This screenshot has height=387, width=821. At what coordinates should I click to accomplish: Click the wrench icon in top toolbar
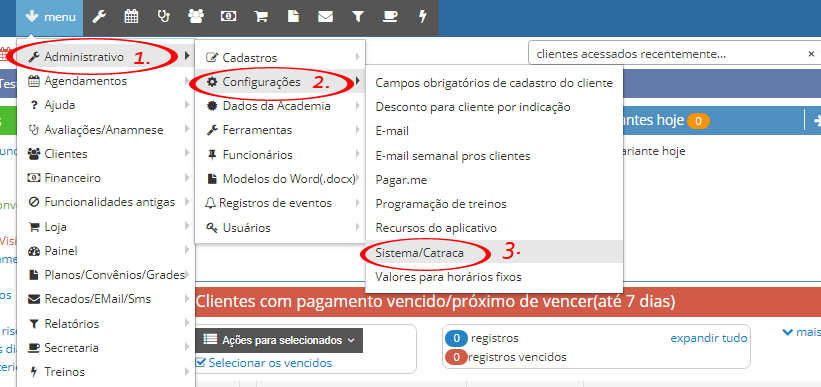(x=99, y=17)
